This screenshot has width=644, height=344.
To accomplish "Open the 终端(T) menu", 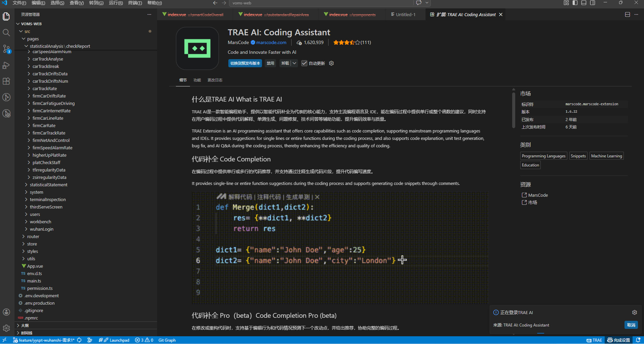I will tap(135, 3).
